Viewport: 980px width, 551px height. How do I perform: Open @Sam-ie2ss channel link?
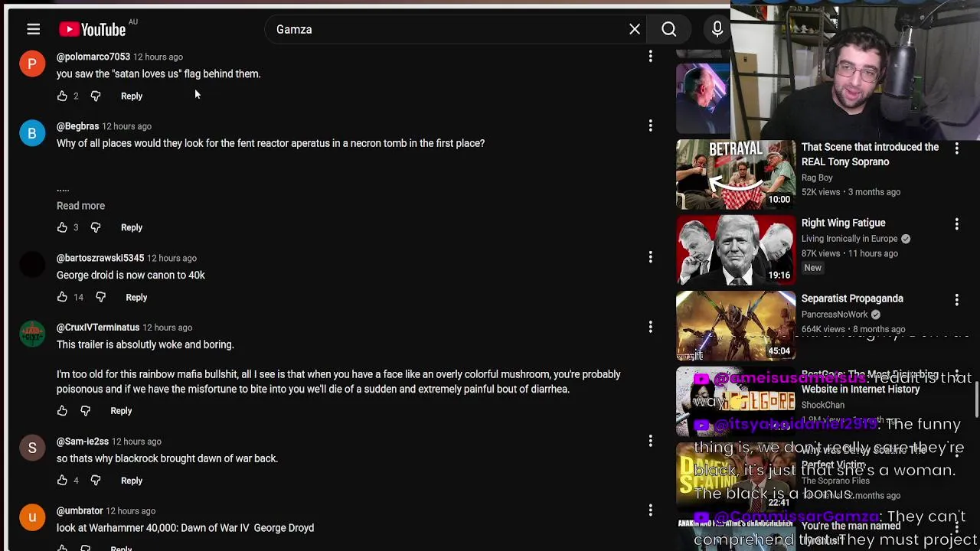(x=83, y=442)
